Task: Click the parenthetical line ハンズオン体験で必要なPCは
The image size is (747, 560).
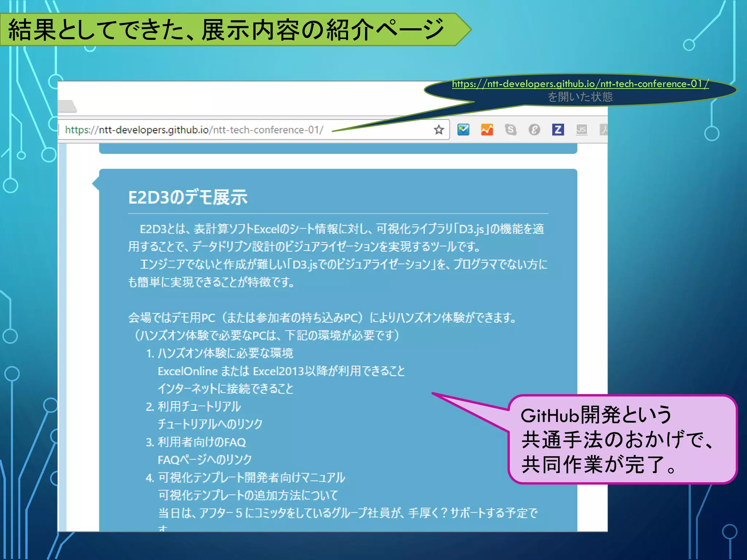Action: pos(267,335)
